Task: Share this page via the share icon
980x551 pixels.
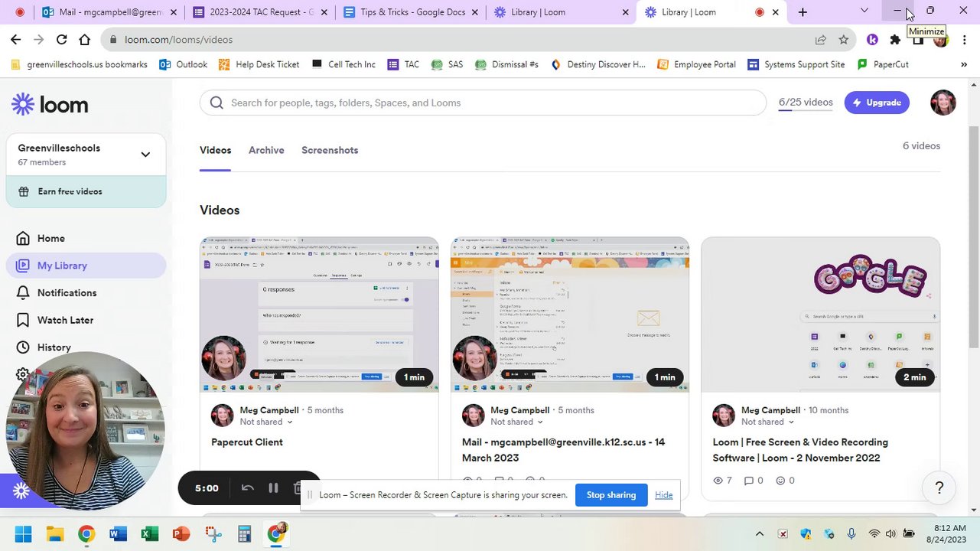Action: click(x=820, y=40)
